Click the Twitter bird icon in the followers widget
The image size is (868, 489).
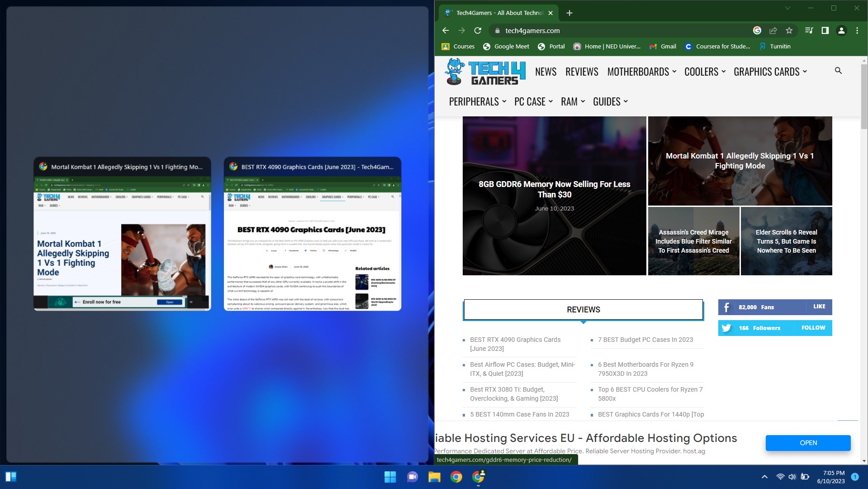(726, 328)
